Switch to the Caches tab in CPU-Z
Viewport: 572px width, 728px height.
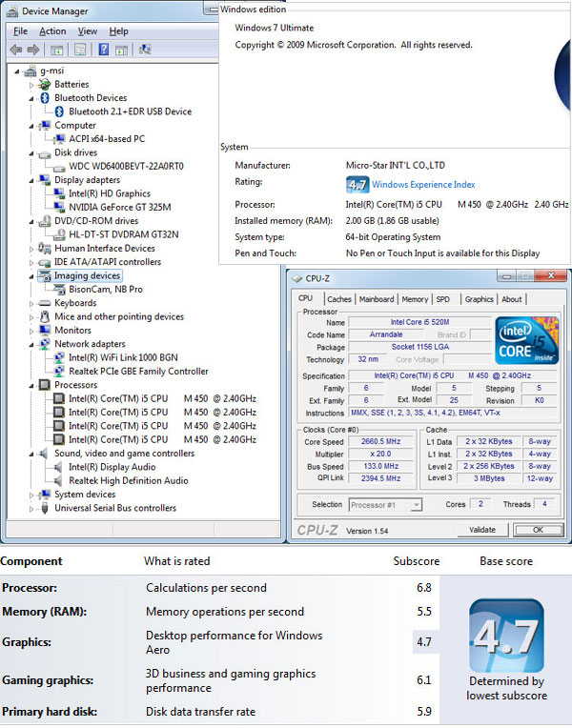click(338, 299)
